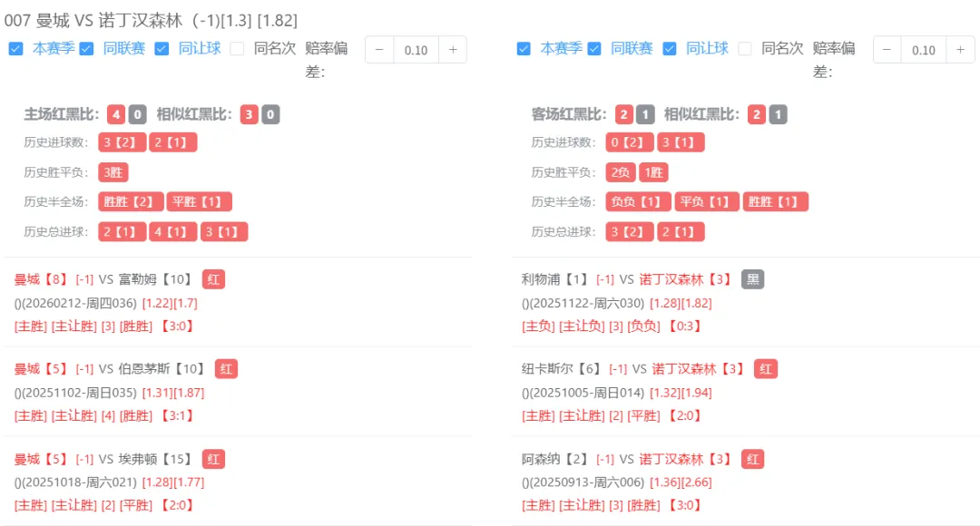This screenshot has height=526, width=980.
Task: Click the 伯恩茅斯【10】 team name
Action: coord(162,368)
